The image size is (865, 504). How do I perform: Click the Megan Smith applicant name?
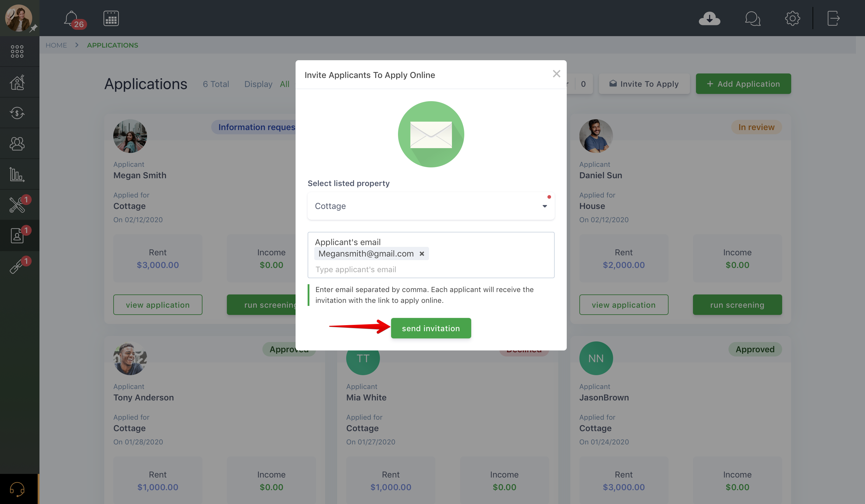coord(140,175)
